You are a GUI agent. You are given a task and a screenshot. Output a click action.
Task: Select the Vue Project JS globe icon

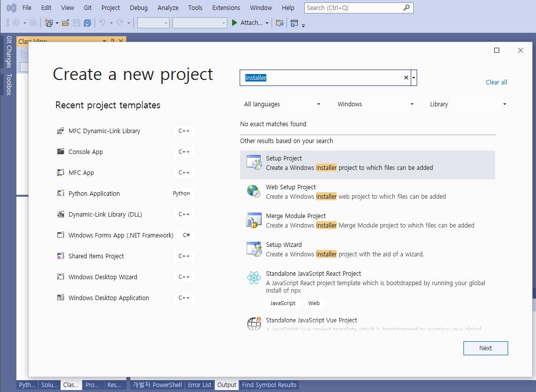pos(255,324)
